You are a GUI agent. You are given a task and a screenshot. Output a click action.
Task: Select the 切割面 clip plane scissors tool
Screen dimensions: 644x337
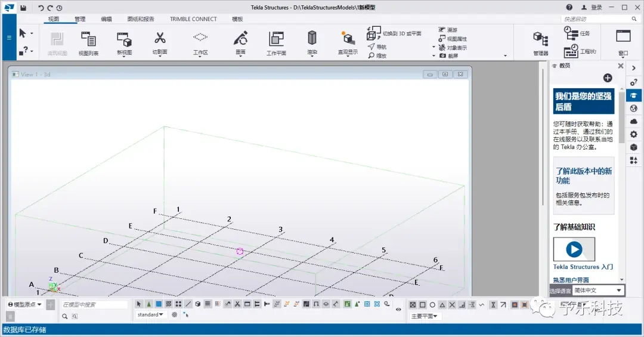(160, 43)
